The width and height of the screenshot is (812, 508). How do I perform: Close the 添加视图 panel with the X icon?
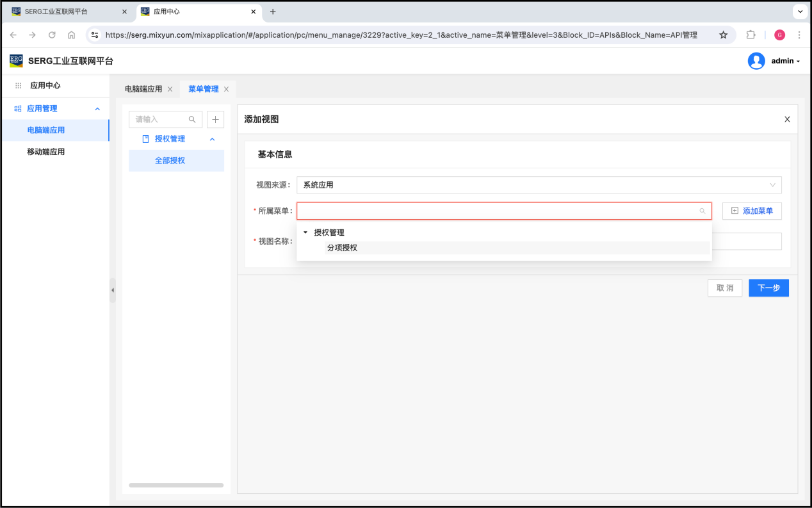click(x=787, y=119)
